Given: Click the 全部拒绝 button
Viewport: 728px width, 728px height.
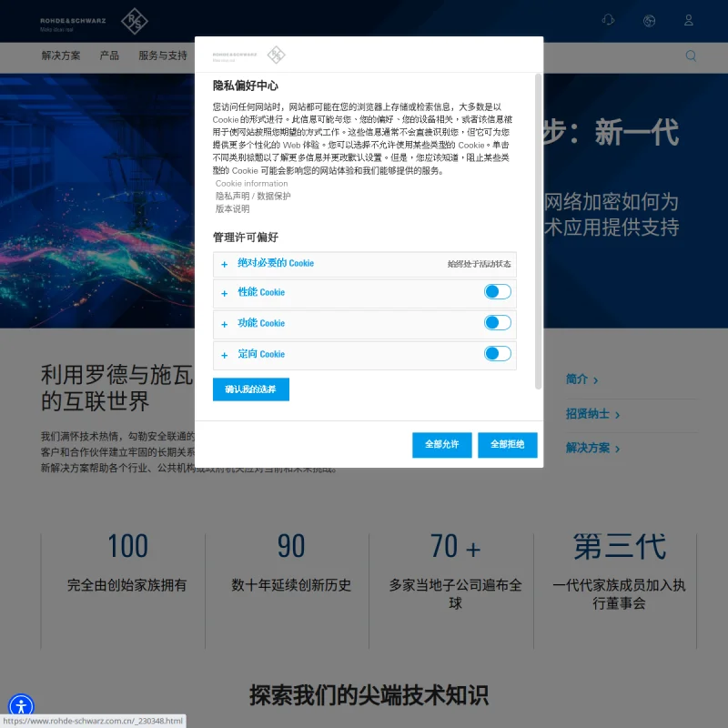Looking at the screenshot, I should coord(508,445).
